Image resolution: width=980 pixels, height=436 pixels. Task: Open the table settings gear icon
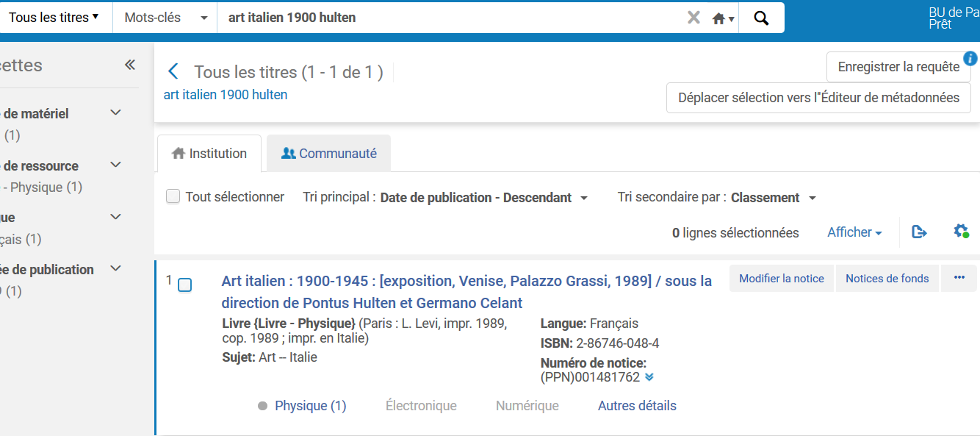(x=961, y=232)
